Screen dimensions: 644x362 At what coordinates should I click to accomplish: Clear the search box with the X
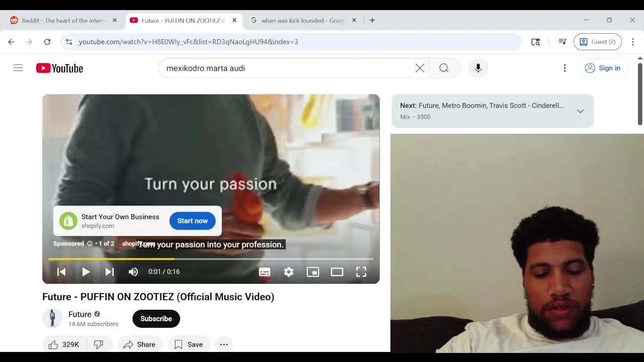click(420, 68)
